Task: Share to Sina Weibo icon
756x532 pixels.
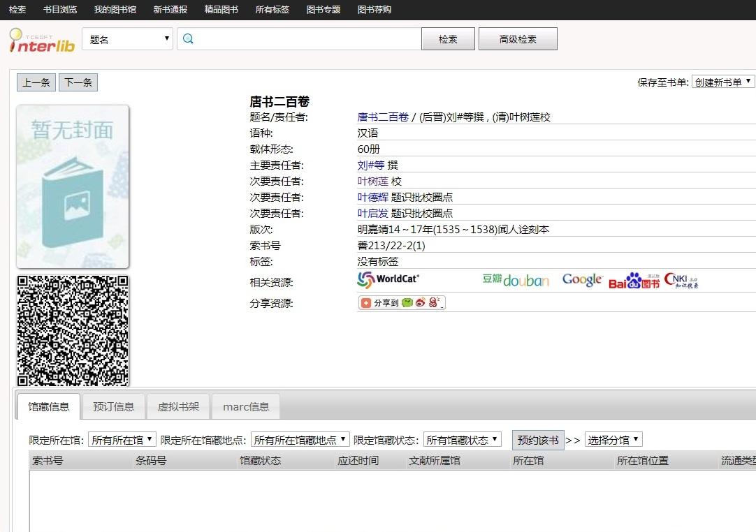Action: 421,303
